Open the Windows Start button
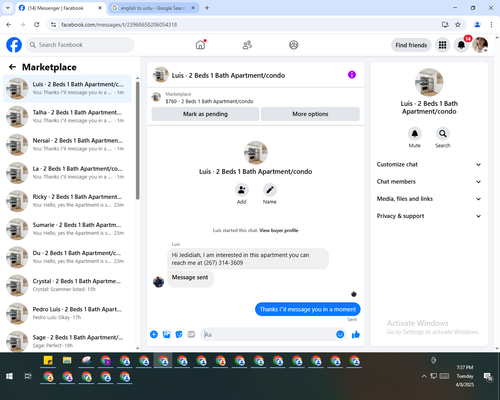500x400 pixels. point(9,376)
